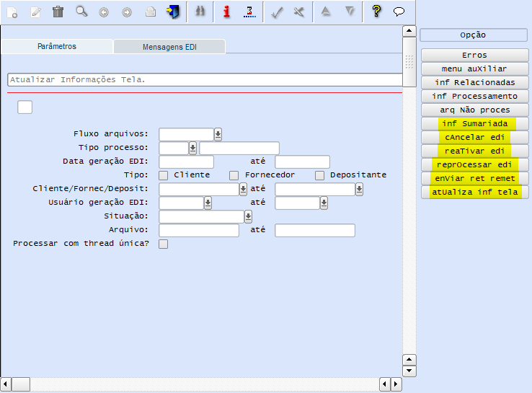Viewport: 532px width, 393px height.
Task: Switch to the Parâmetros tab
Action: [57, 46]
